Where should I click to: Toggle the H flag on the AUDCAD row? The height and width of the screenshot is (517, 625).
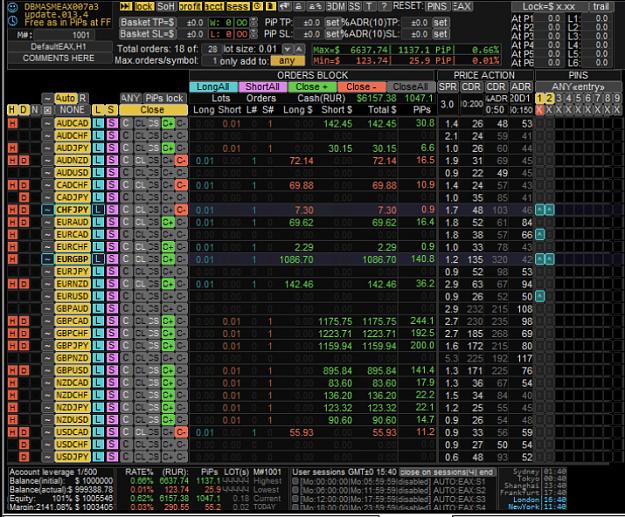[13, 123]
